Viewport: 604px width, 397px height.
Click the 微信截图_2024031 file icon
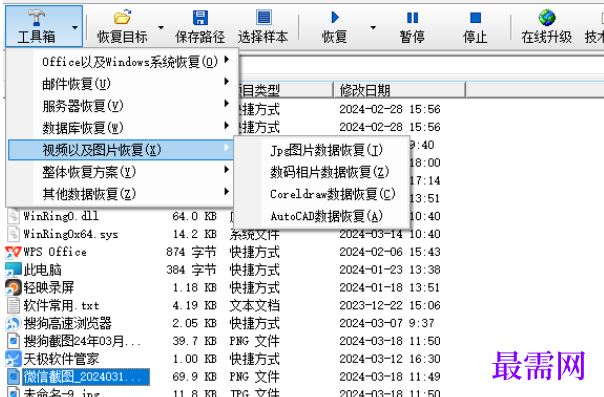point(13,377)
